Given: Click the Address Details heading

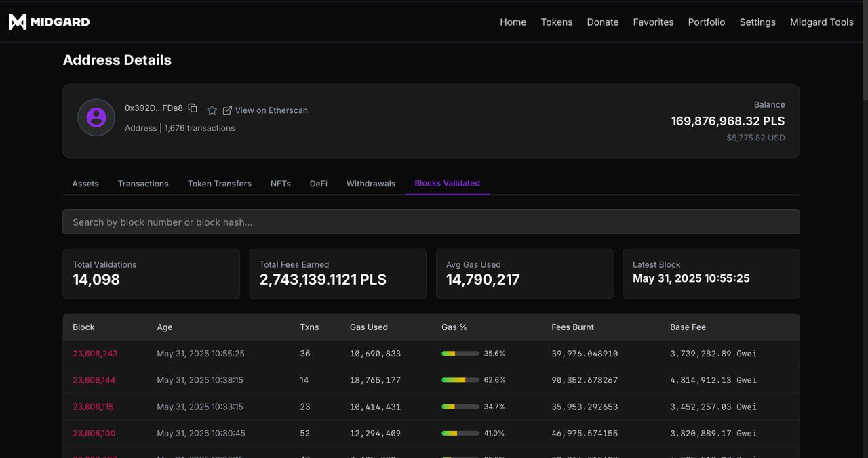Looking at the screenshot, I should click(117, 60).
